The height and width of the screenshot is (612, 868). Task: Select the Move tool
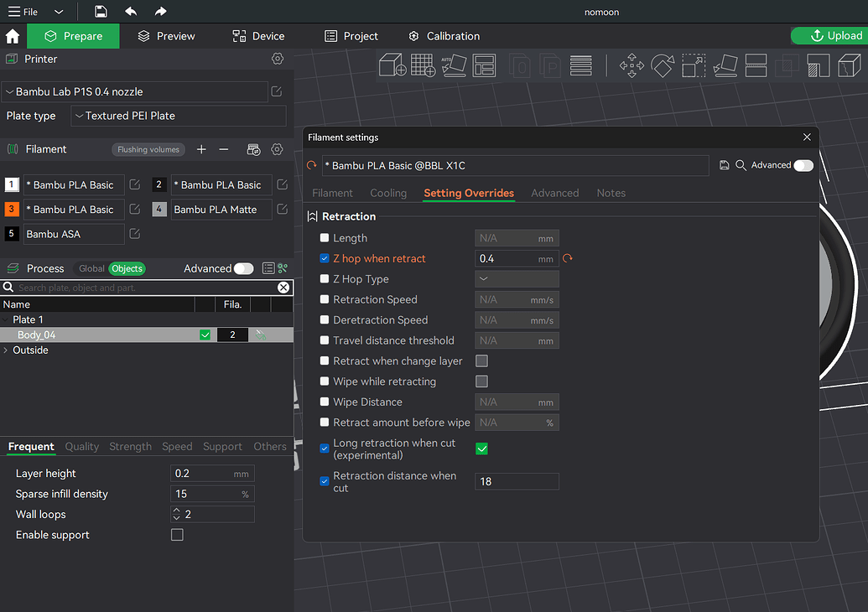632,65
